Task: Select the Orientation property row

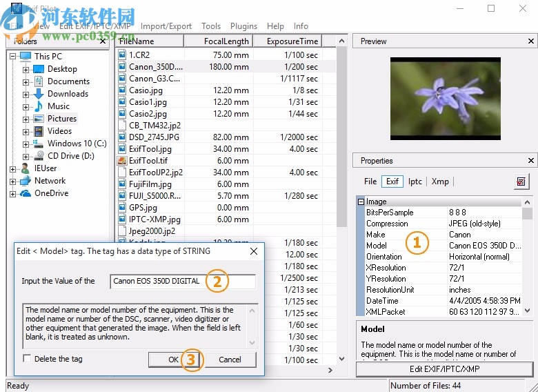Action: tap(443, 257)
